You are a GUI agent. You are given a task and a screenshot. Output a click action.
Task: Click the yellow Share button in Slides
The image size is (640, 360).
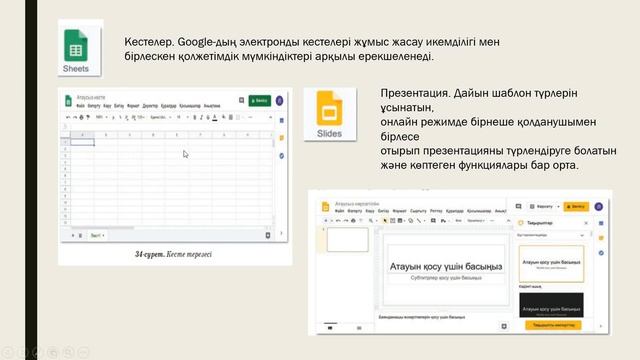pyautogui.click(x=576, y=207)
